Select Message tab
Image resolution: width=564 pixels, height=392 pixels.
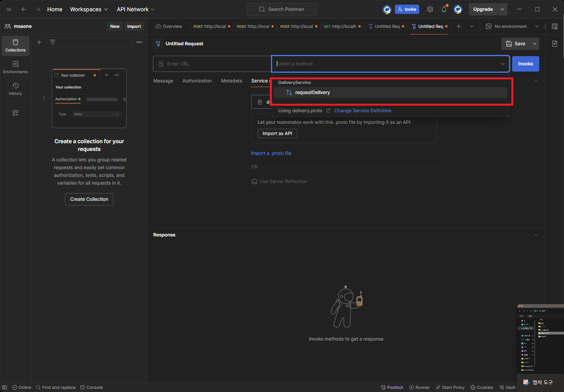(163, 81)
